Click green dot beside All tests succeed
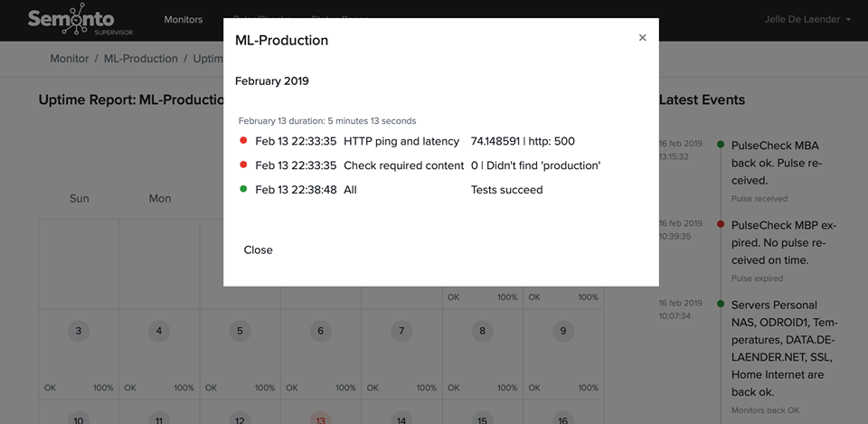 (x=243, y=190)
